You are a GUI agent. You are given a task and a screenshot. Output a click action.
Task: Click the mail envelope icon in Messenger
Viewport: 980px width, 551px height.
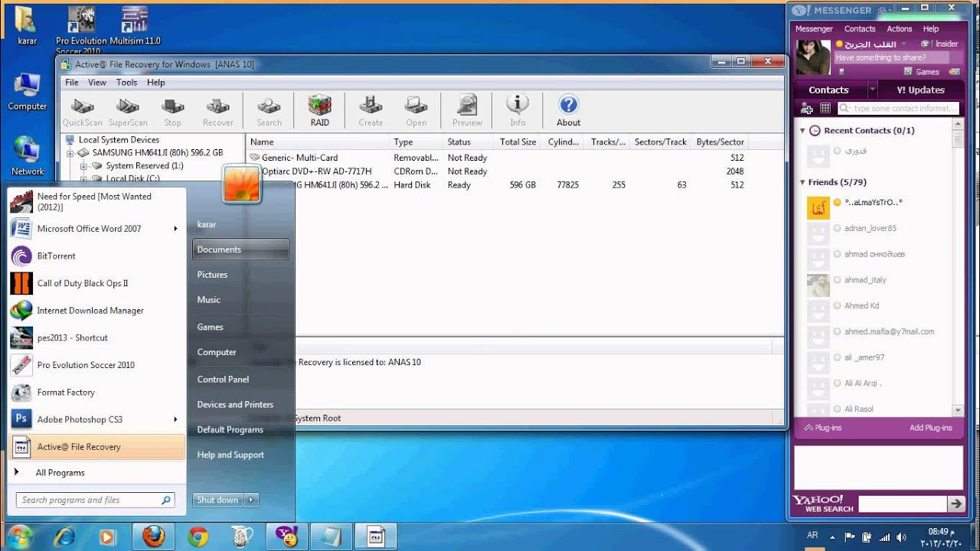[x=954, y=71]
